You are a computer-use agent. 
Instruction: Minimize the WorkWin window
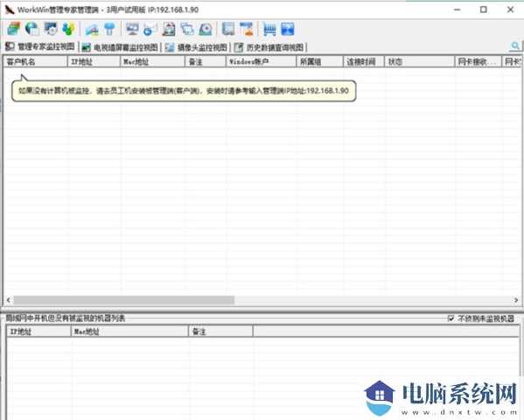[458, 10]
